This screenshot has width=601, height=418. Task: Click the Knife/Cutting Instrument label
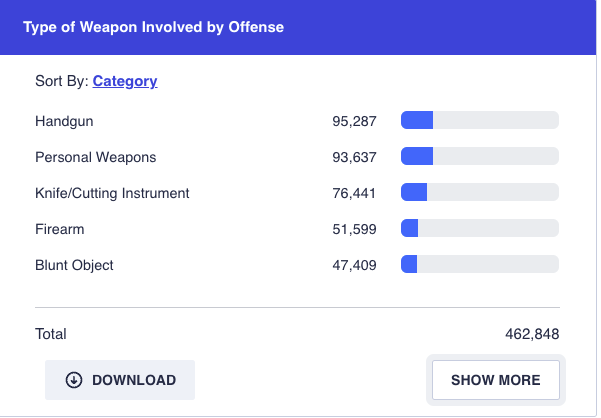112,193
